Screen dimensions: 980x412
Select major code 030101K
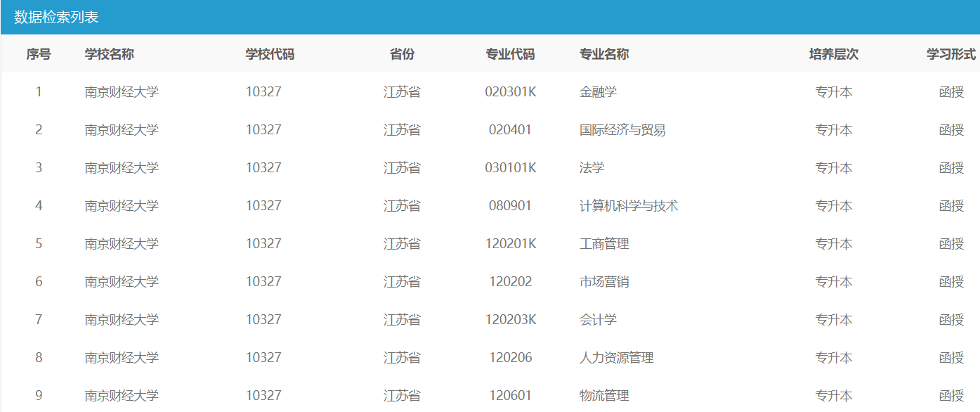pyautogui.click(x=511, y=168)
